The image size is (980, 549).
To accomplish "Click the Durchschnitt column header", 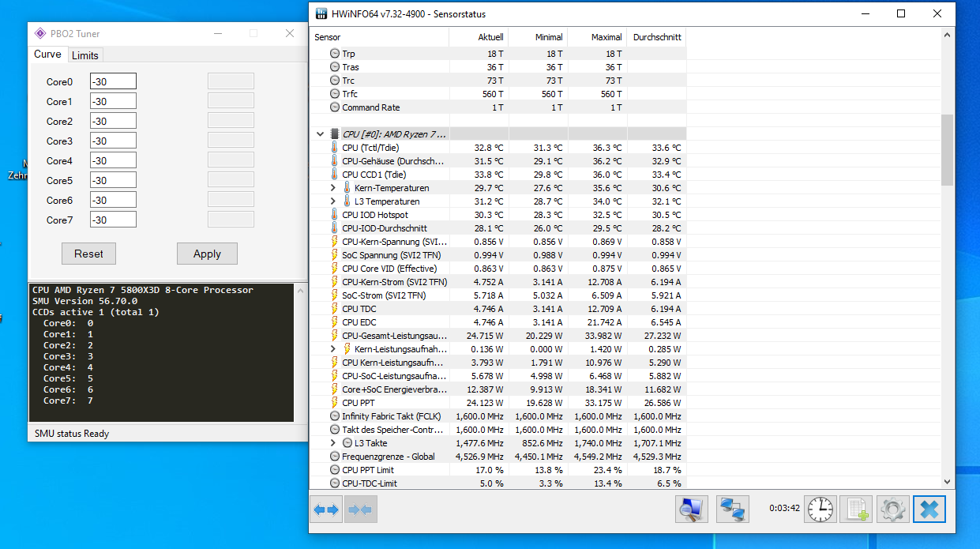I will 656,37.
